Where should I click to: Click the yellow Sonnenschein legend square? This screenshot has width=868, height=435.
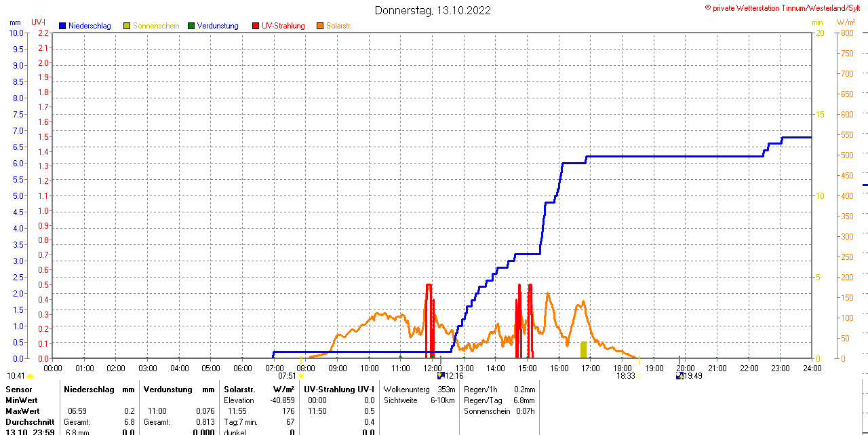[x=127, y=26]
